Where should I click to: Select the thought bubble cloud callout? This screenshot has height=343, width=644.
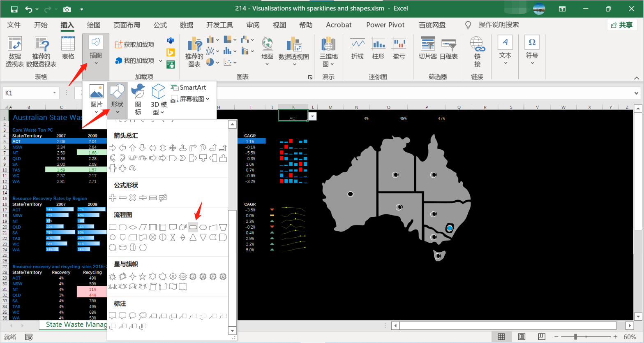pyautogui.click(x=143, y=316)
